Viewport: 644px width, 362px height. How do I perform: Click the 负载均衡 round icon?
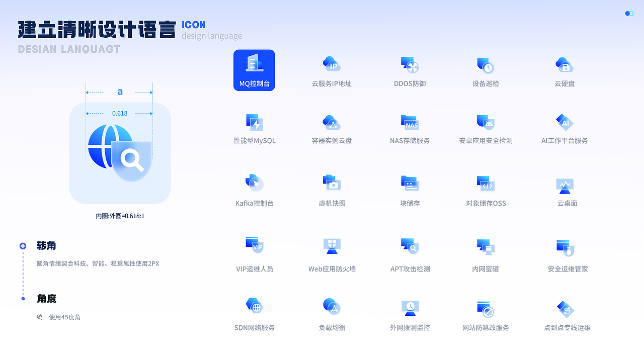click(x=332, y=305)
